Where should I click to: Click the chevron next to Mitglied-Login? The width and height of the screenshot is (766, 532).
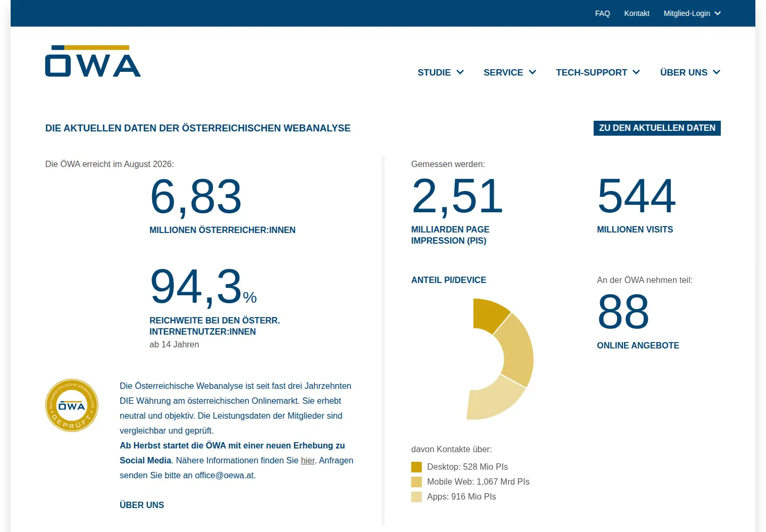[x=718, y=13]
